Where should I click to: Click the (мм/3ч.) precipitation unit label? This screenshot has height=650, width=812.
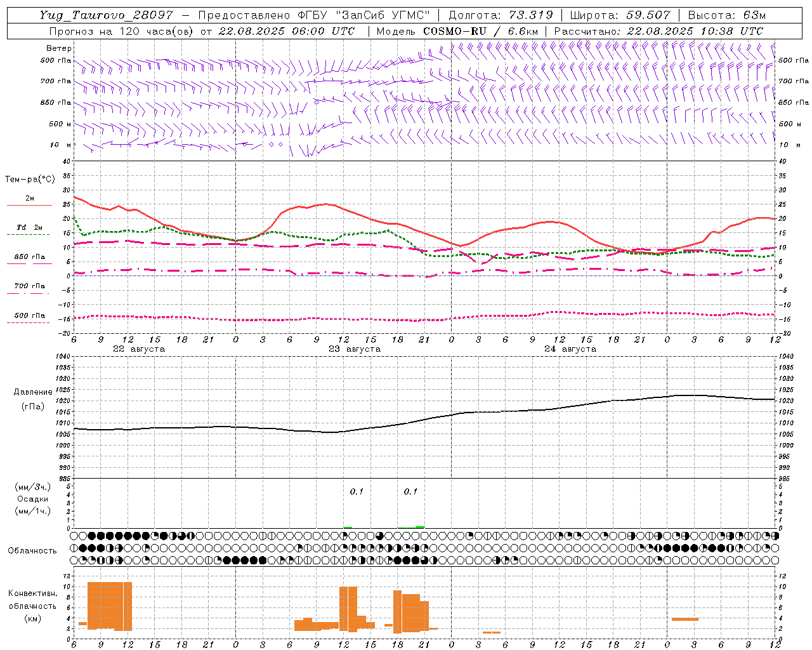[x=33, y=487]
